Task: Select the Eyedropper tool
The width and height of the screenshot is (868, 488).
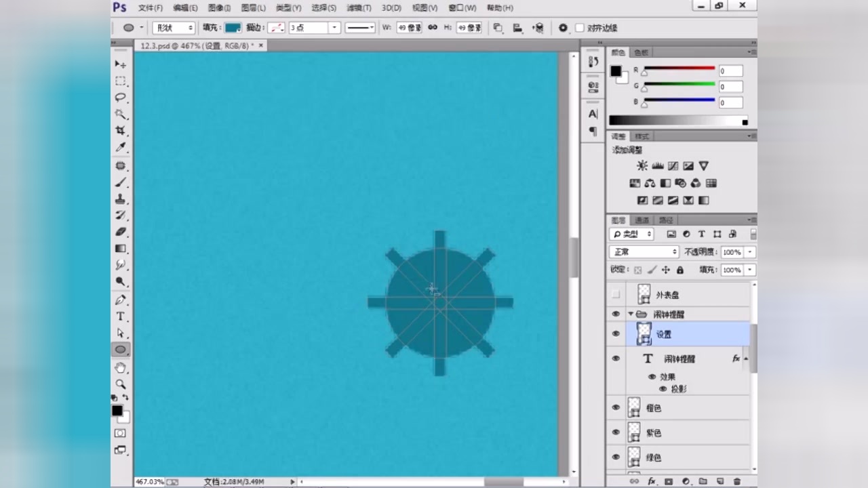Action: tap(121, 147)
